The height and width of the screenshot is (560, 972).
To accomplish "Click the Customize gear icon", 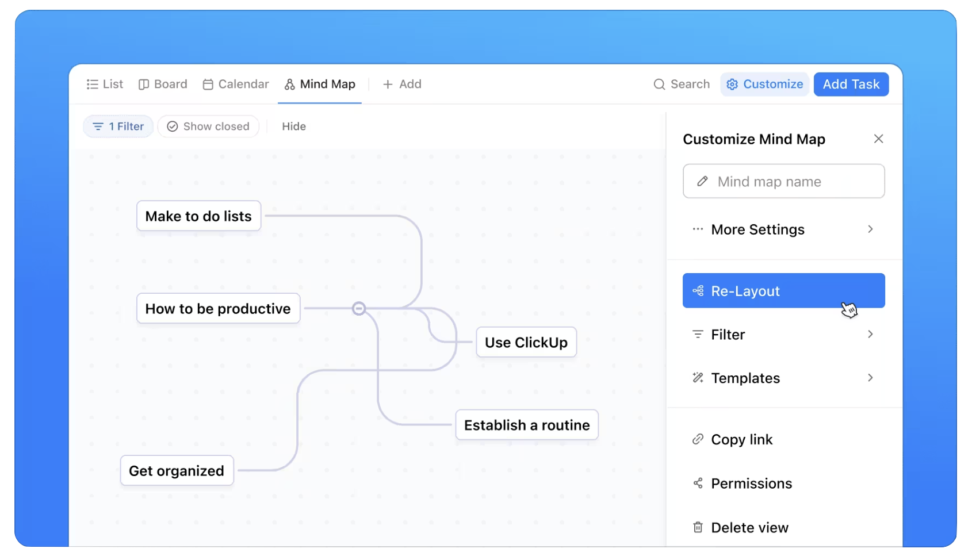I will tap(732, 84).
